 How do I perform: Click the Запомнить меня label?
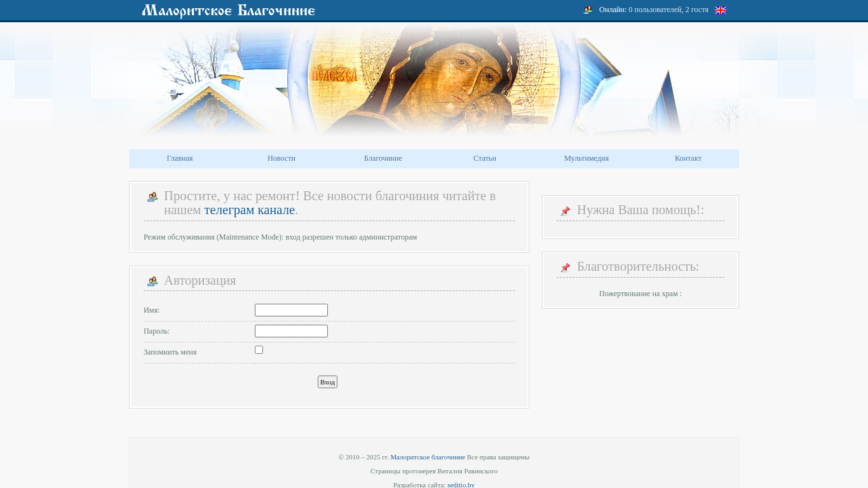coord(170,352)
